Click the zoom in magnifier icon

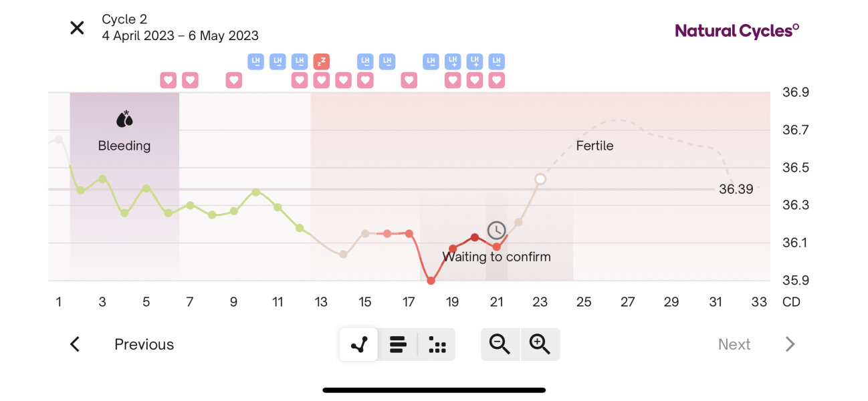[x=540, y=344]
